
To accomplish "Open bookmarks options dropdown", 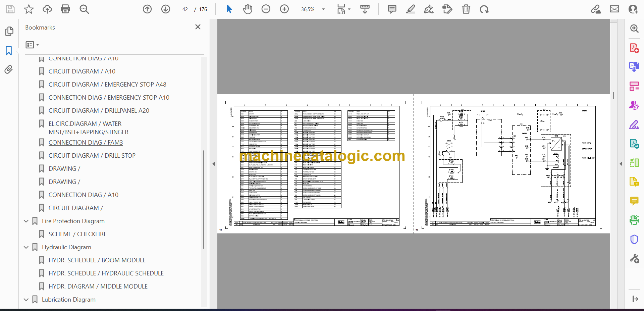I will pos(32,45).
